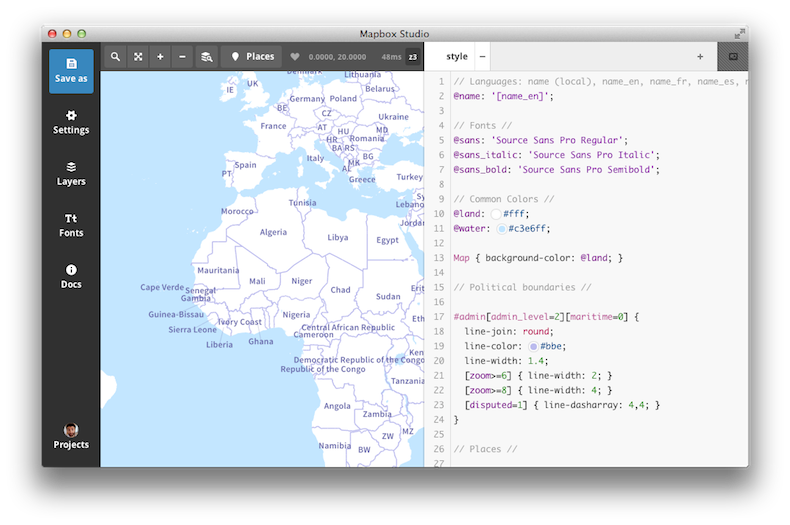Image resolution: width=790 pixels, height=525 pixels.
Task: Open the Fonts panel
Action: pyautogui.click(x=71, y=225)
